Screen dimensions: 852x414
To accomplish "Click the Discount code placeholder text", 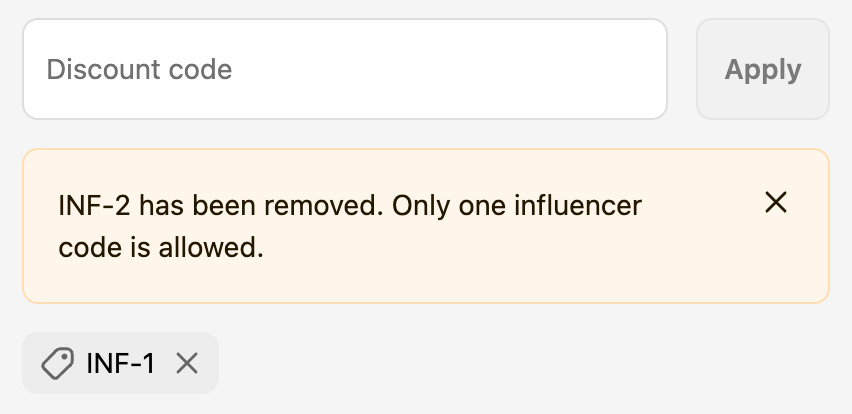I will [139, 70].
